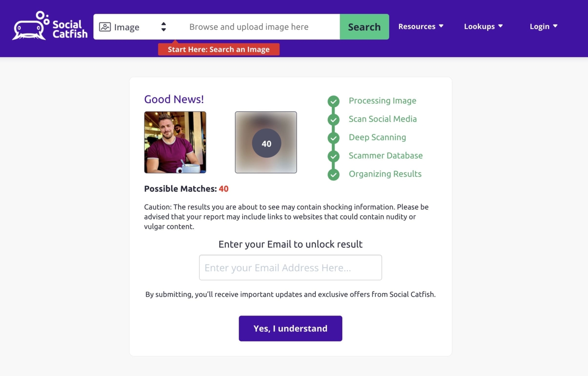Focus the email address input field

pos(290,268)
